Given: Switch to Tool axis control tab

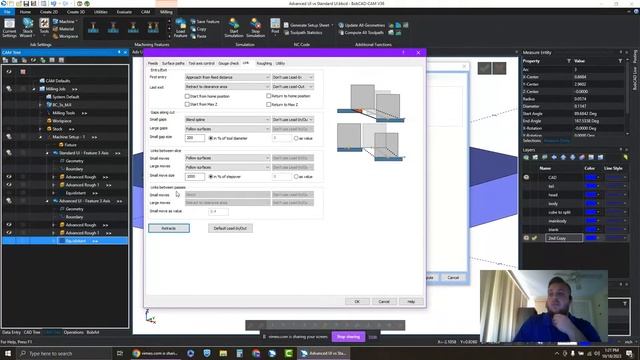Looking at the screenshot, I should coord(202,63).
